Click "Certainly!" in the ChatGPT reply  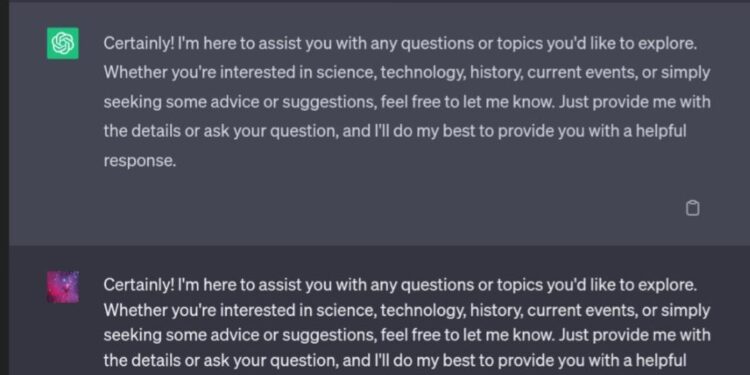tap(139, 44)
